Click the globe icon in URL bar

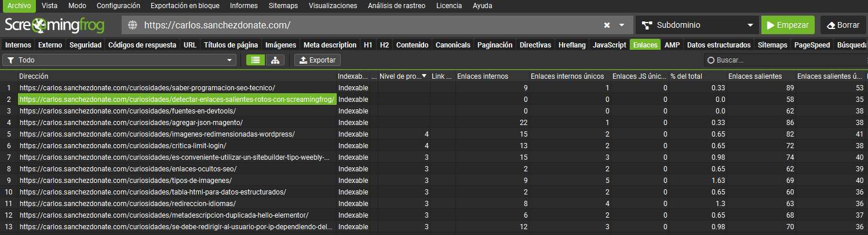(x=133, y=25)
